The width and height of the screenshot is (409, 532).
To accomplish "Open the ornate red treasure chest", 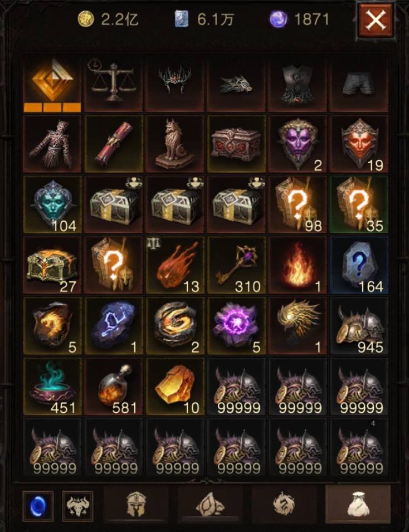I will (x=236, y=144).
